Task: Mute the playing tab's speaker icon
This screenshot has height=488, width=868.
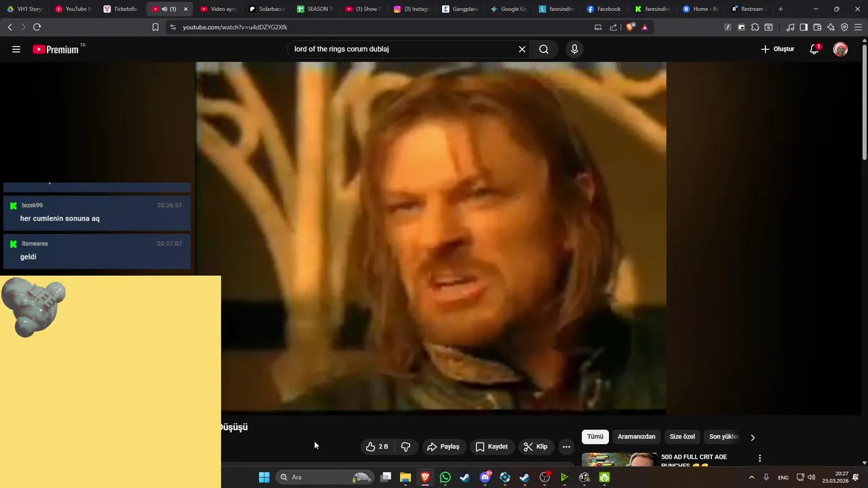Action: coord(164,9)
